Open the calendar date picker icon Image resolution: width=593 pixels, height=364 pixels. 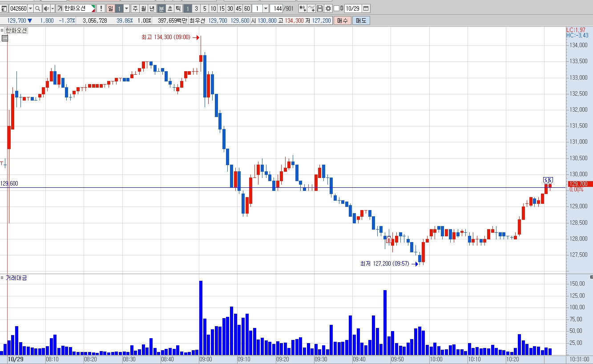coord(366,8)
